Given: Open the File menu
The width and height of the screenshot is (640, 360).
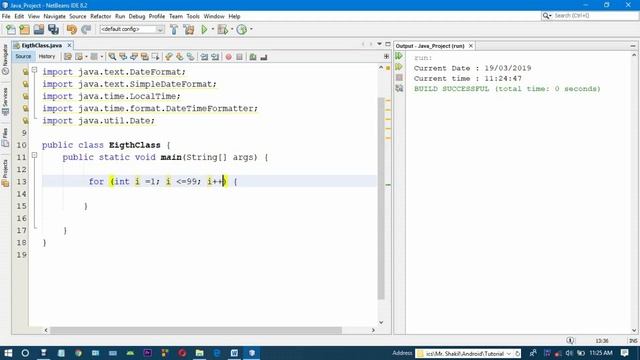Looking at the screenshot, I should pyautogui.click(x=6, y=16).
